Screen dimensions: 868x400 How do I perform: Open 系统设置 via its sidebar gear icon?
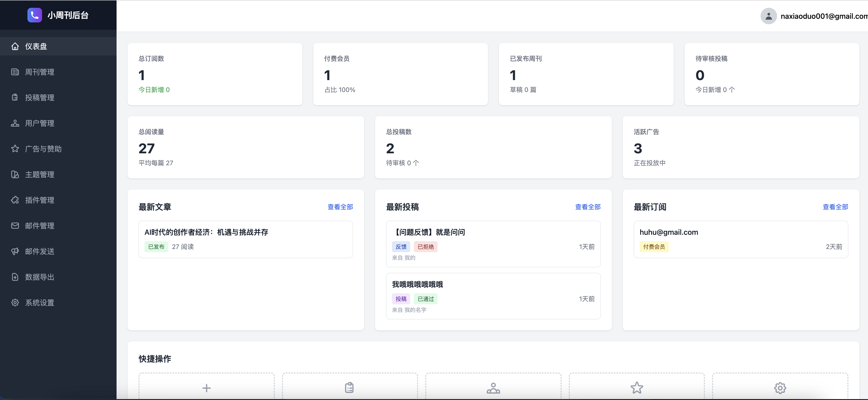[x=15, y=303]
